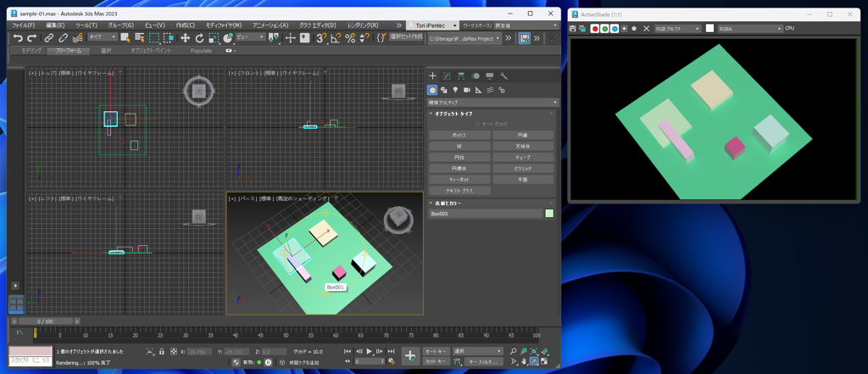Collapse the 名前とカラー rollout
Image resolution: width=868 pixels, height=374 pixels.
pyautogui.click(x=448, y=204)
